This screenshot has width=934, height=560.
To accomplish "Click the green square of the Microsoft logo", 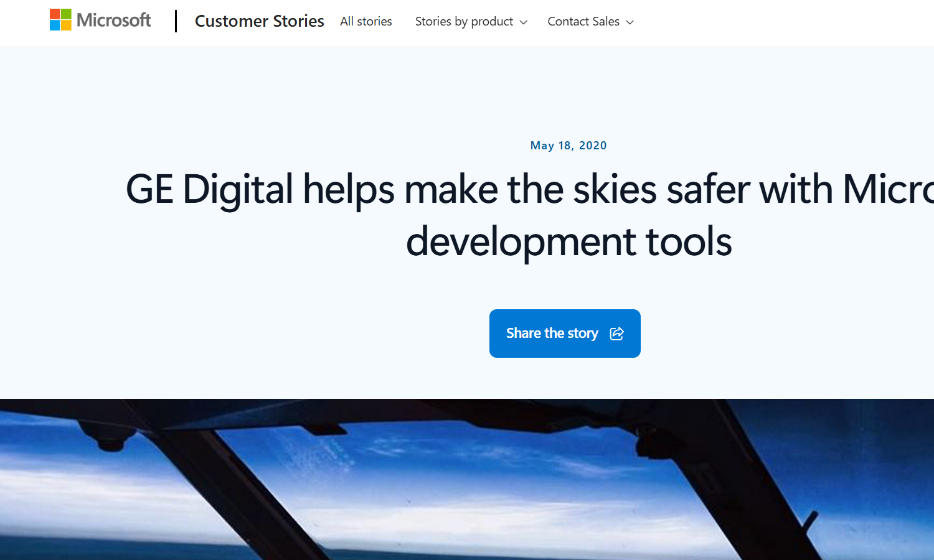I will point(66,14).
